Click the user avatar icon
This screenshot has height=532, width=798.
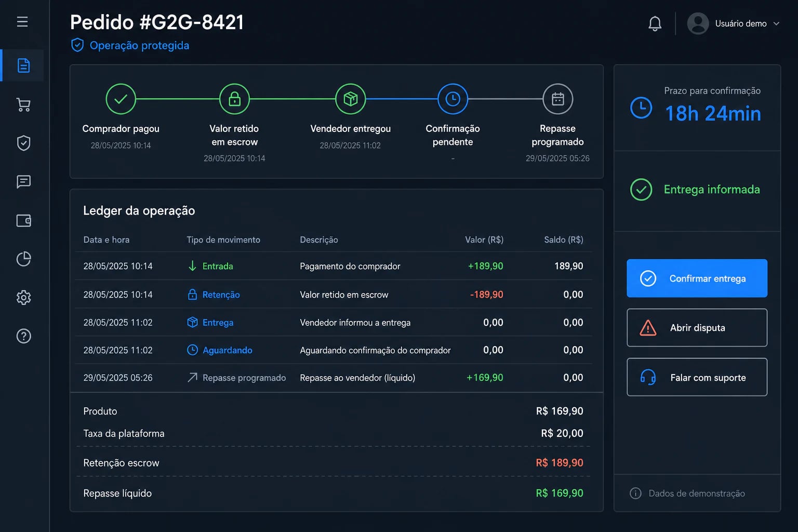point(698,23)
